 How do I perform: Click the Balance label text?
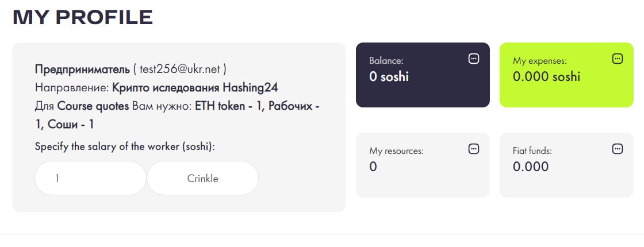pyautogui.click(x=386, y=60)
